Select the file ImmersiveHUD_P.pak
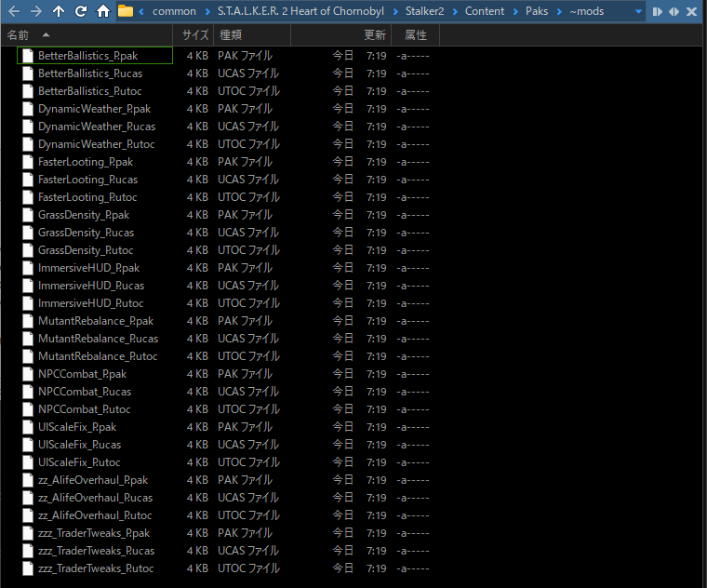Image resolution: width=707 pixels, height=588 pixels. pyautogui.click(x=88, y=268)
